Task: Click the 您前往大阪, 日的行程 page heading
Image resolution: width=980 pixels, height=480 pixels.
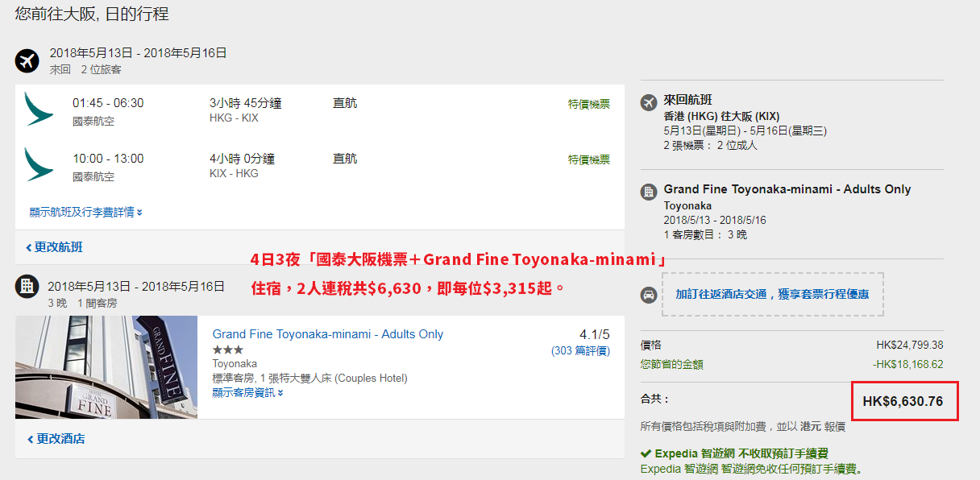Action: [92, 14]
